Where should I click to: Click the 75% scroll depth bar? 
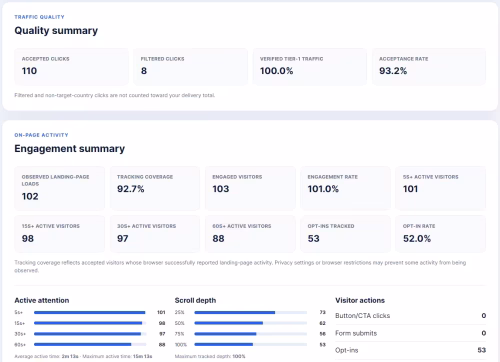click(251, 334)
